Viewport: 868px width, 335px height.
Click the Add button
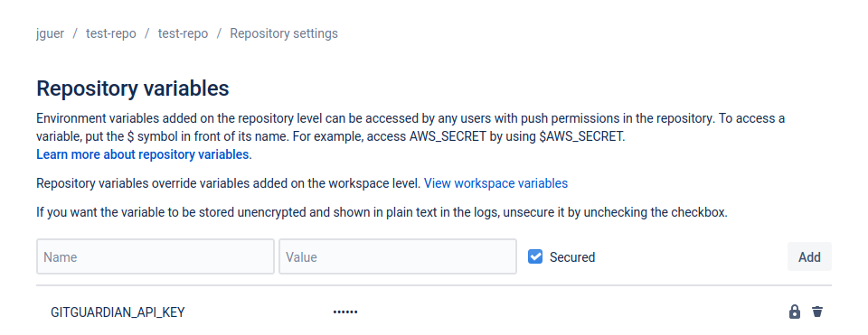809,256
